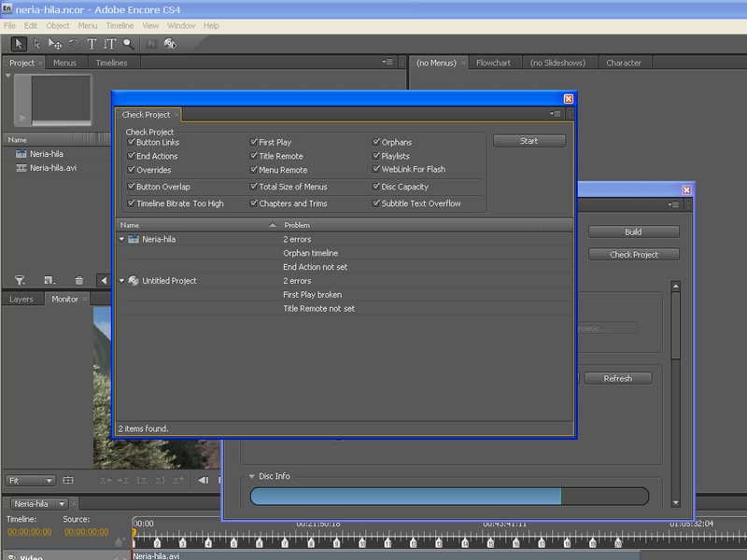
Task: Click the Preview disc icon in toolbar
Action: click(172, 43)
